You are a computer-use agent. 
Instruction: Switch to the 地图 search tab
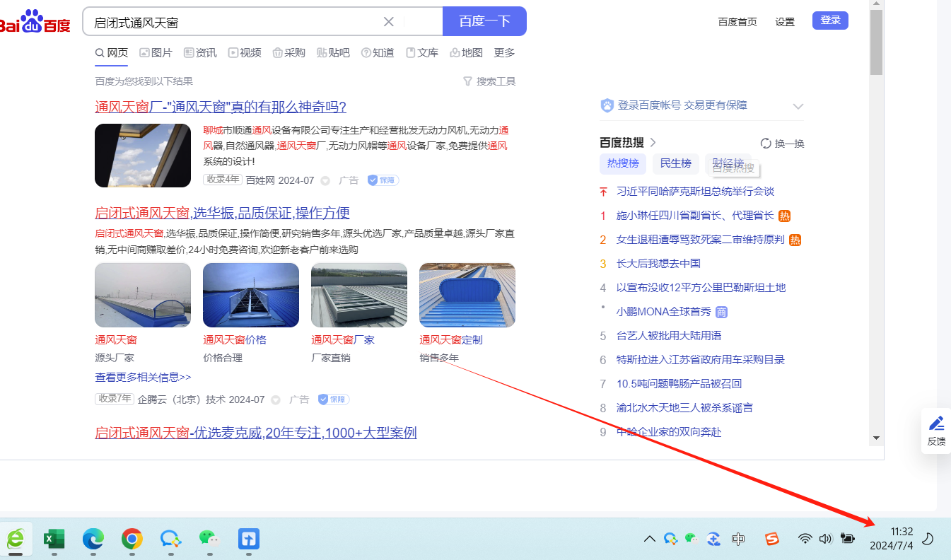click(466, 52)
